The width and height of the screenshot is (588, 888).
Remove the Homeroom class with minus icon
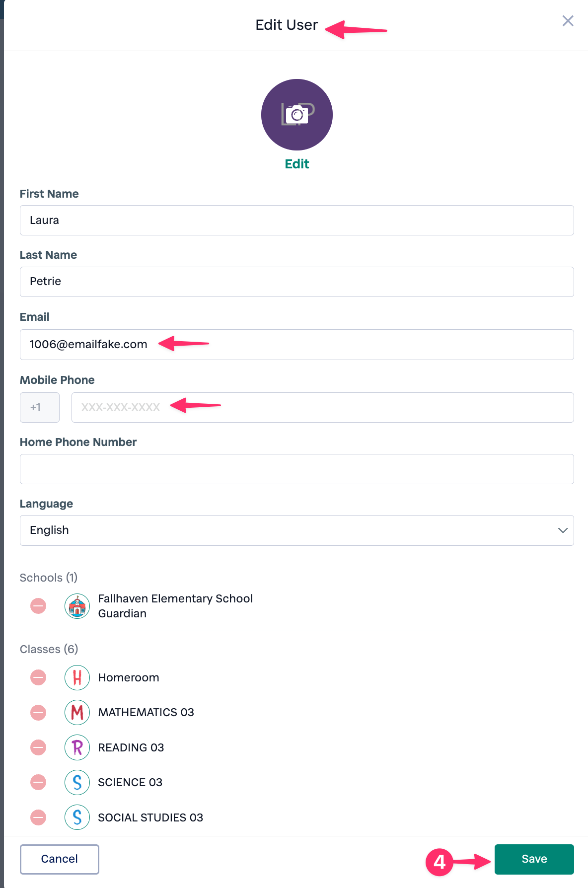click(x=38, y=677)
